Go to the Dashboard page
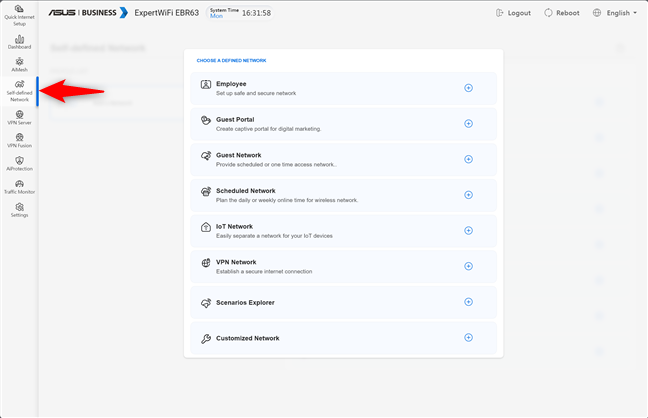 coord(19,41)
